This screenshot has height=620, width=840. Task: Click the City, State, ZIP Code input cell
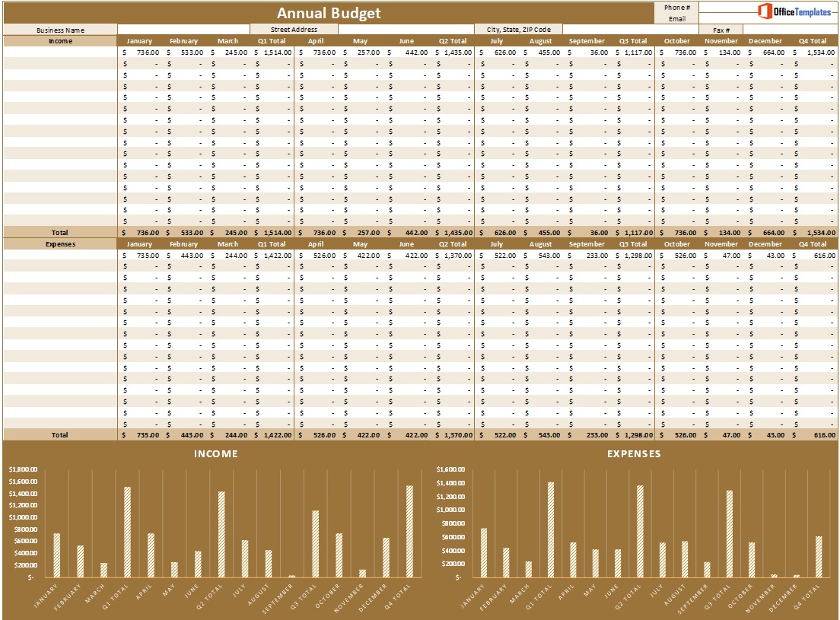coord(630,30)
